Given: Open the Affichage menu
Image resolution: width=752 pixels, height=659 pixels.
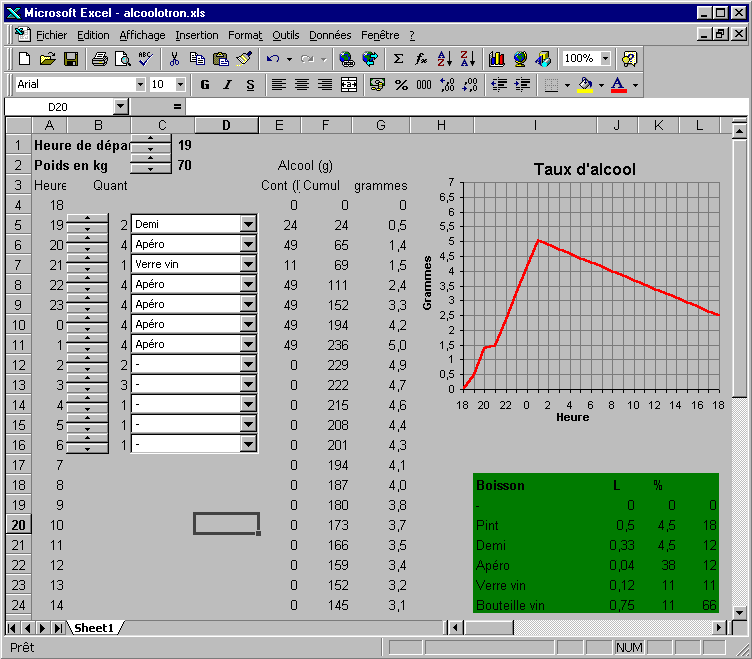Looking at the screenshot, I should point(142,35).
